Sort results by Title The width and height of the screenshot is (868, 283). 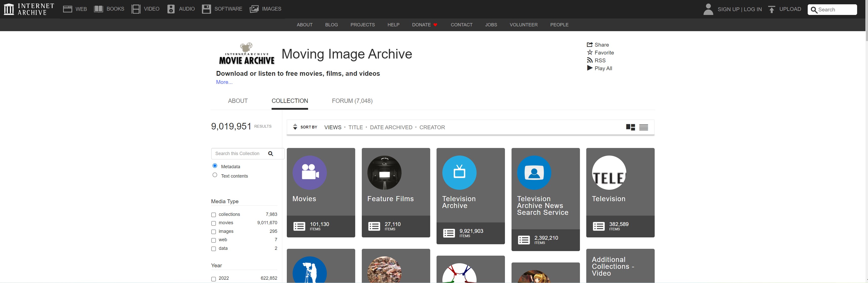click(x=355, y=127)
